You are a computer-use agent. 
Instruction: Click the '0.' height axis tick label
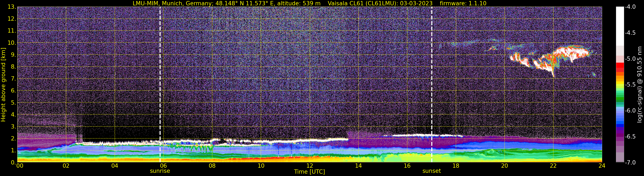click(x=13, y=162)
